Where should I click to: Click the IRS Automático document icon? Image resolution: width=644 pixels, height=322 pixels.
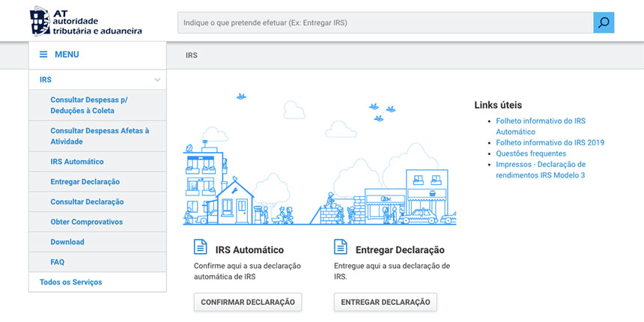[201, 248]
